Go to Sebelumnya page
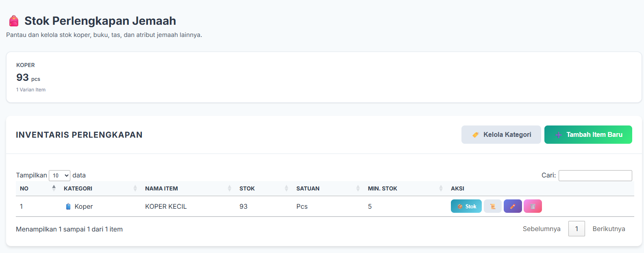This screenshot has width=644, height=253. (542, 229)
